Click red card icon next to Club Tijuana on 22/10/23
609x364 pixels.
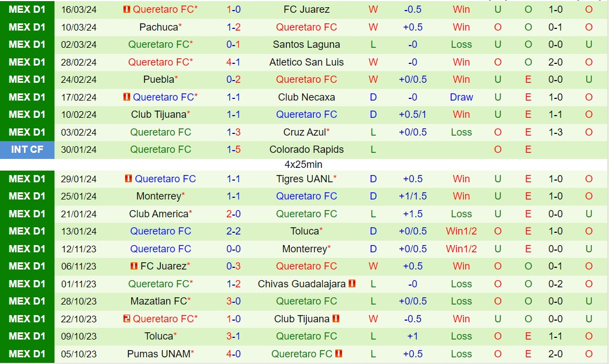coord(336,319)
